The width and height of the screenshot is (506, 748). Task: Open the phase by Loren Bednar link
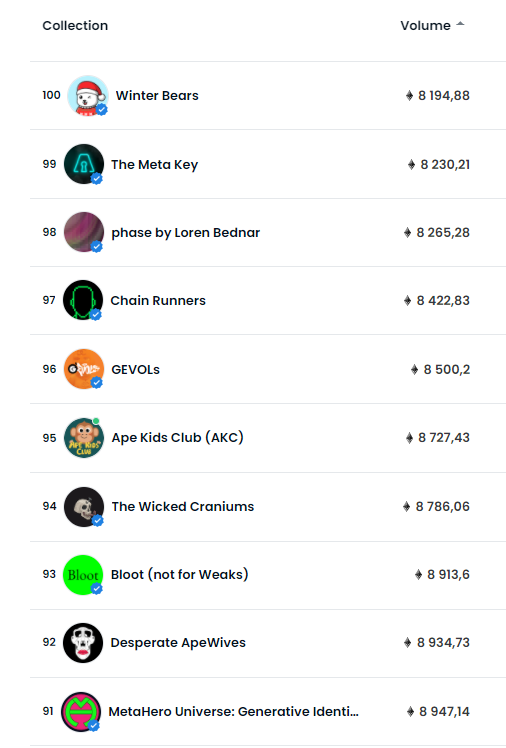click(x=186, y=233)
